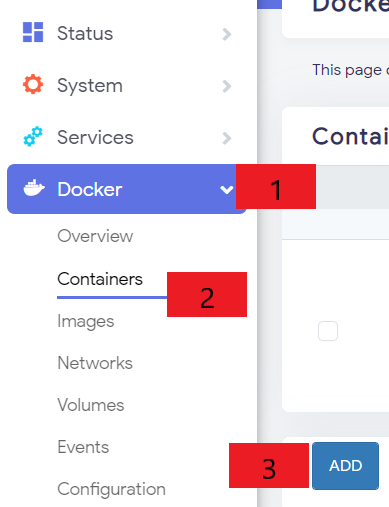389x507 pixels.
Task: Go to the Docker Images page
Action: 86,322
